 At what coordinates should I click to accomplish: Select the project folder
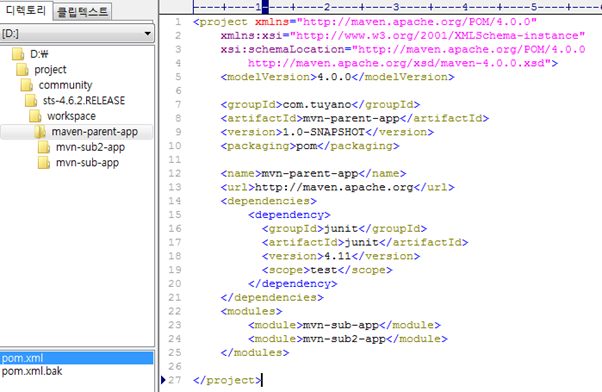click(x=50, y=69)
